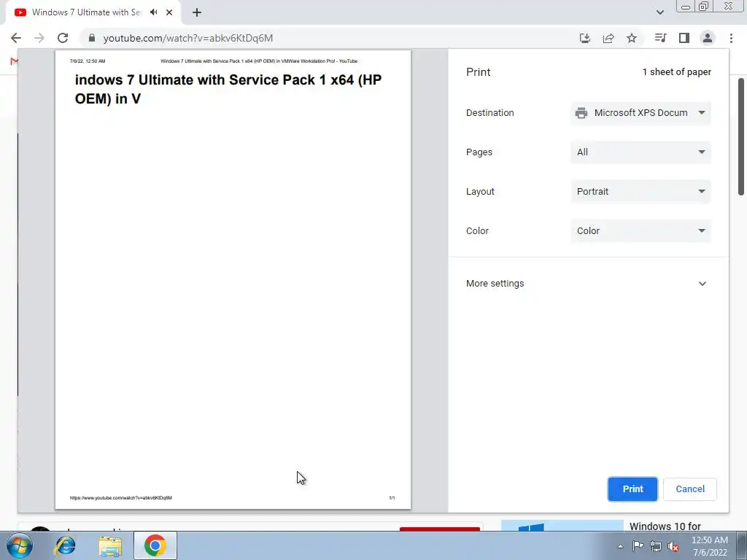Open the Windows Start orb
The image size is (747, 560).
tap(20, 545)
